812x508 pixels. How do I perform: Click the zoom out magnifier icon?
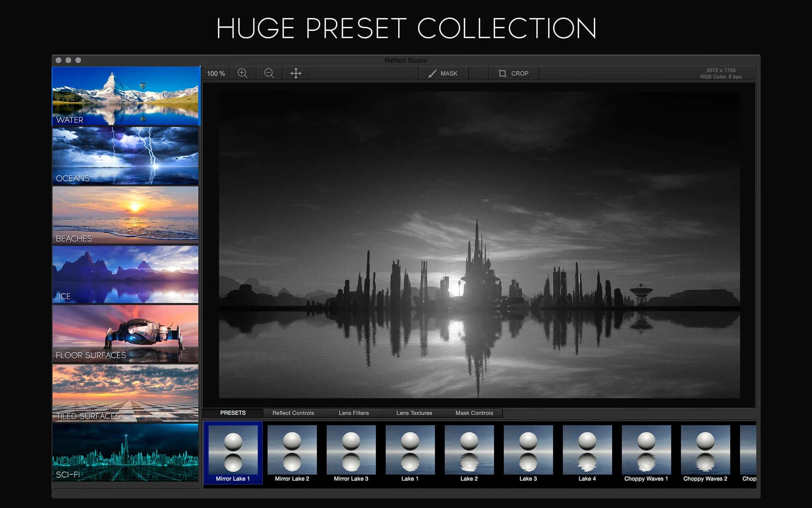[269, 73]
